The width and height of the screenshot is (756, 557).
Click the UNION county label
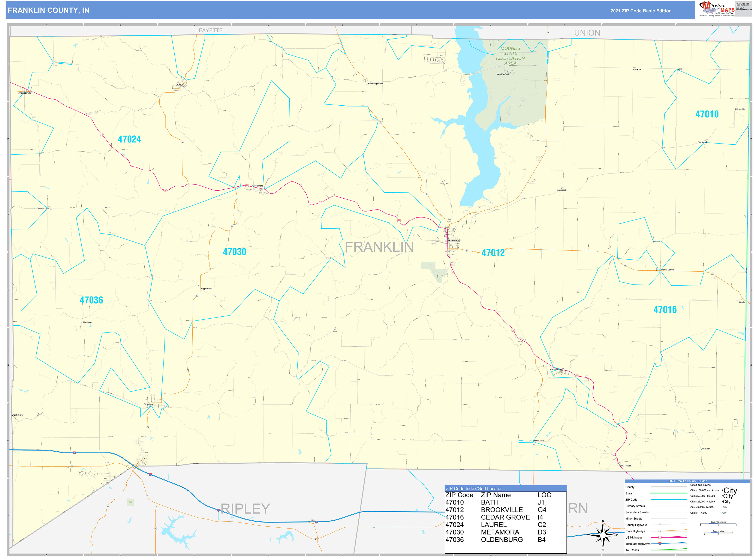point(587,33)
